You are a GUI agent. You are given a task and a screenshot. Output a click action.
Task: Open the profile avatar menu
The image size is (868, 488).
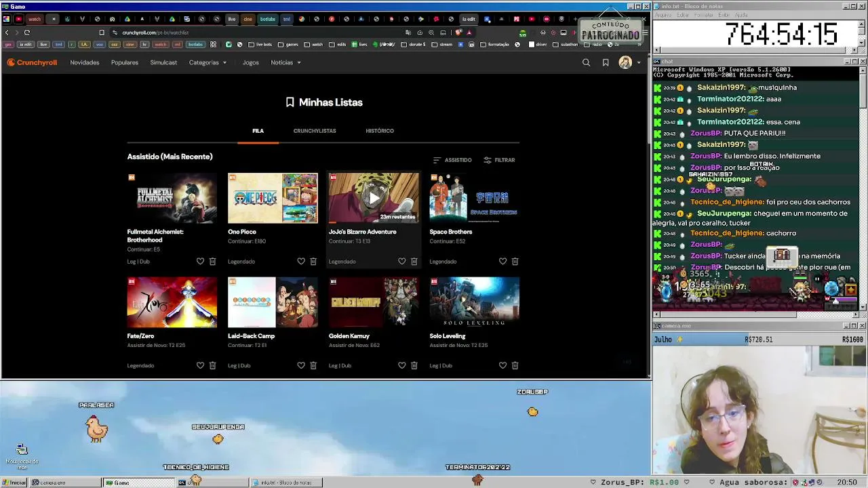pyautogui.click(x=625, y=62)
